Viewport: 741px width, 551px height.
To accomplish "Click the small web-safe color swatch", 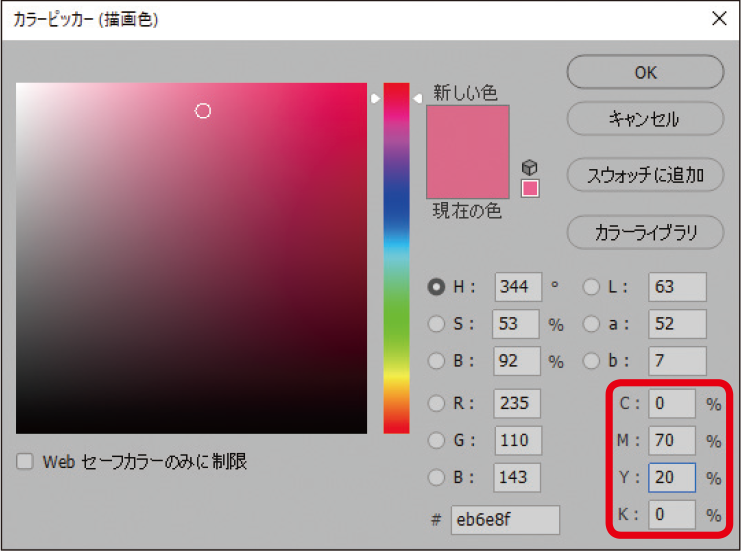I will pyautogui.click(x=530, y=188).
